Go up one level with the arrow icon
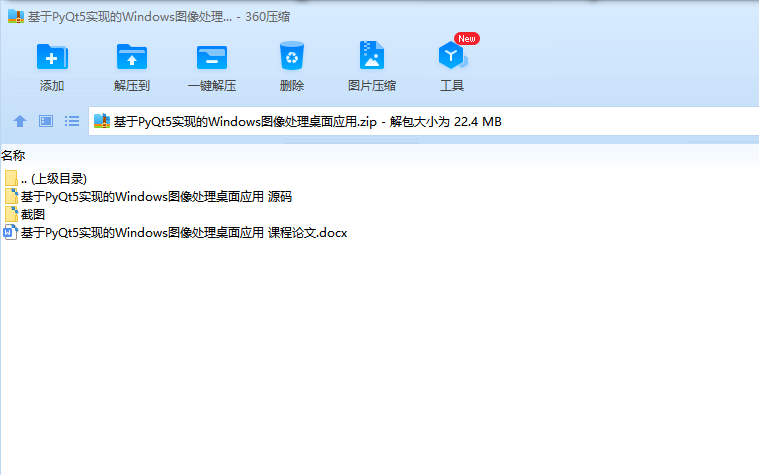759x475 pixels. click(20, 121)
